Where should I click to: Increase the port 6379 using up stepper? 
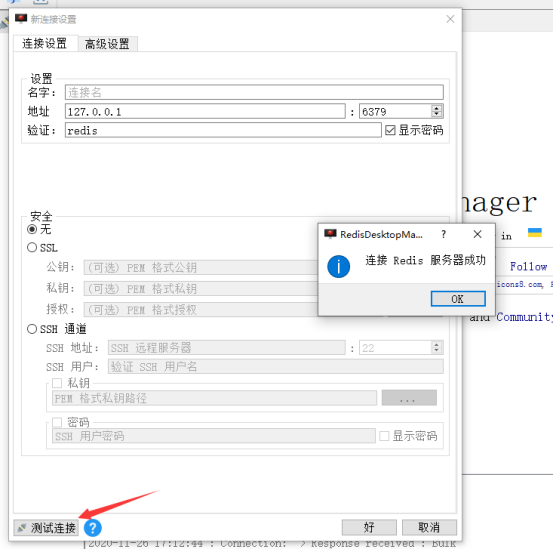point(437,108)
